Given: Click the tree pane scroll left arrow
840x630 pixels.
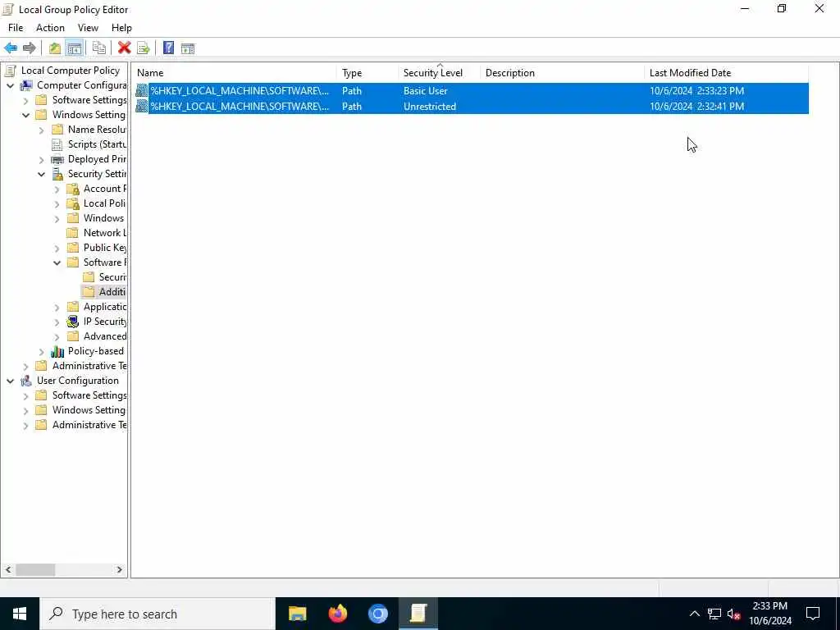Looking at the screenshot, I should (x=8, y=570).
